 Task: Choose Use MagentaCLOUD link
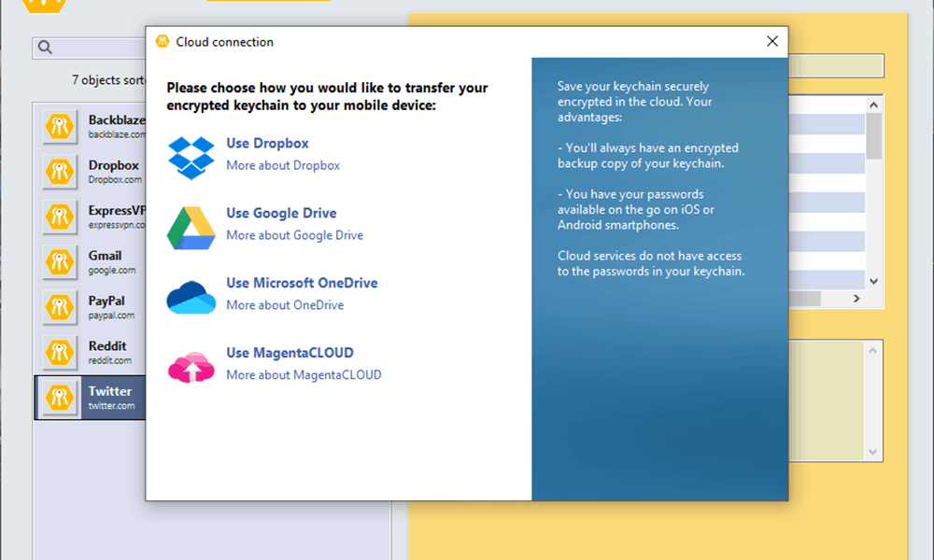290,353
